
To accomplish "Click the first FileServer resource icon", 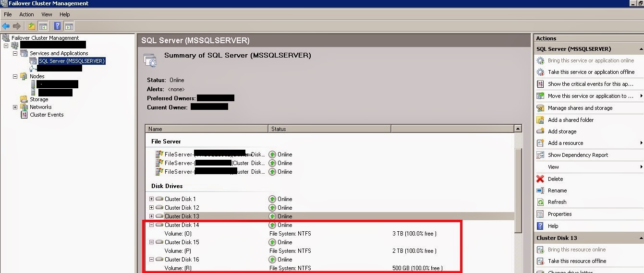I will 159,154.
